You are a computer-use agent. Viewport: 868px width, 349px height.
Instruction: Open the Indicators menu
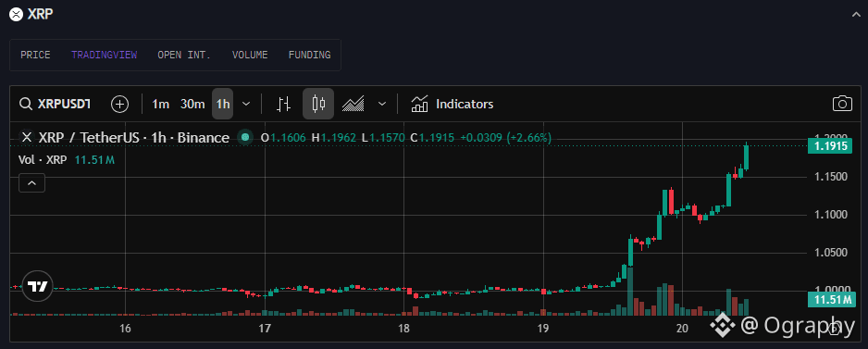(453, 104)
